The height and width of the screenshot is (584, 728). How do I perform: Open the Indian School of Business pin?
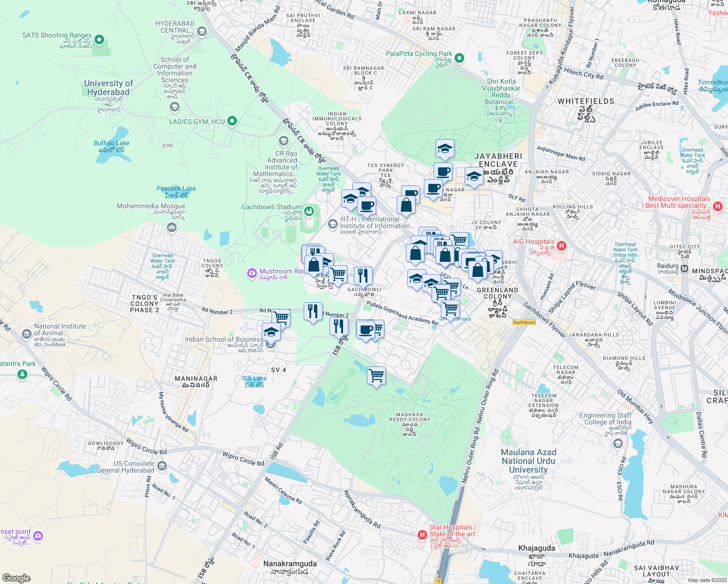(x=271, y=345)
